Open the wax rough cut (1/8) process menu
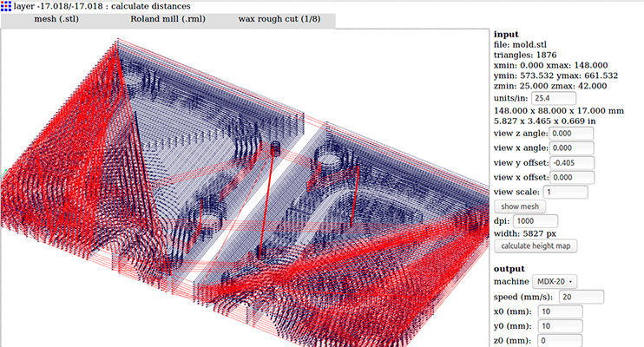 pyautogui.click(x=279, y=19)
